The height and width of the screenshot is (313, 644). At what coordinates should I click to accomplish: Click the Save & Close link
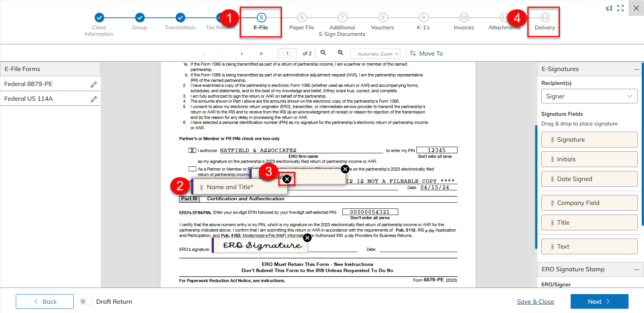tap(535, 302)
